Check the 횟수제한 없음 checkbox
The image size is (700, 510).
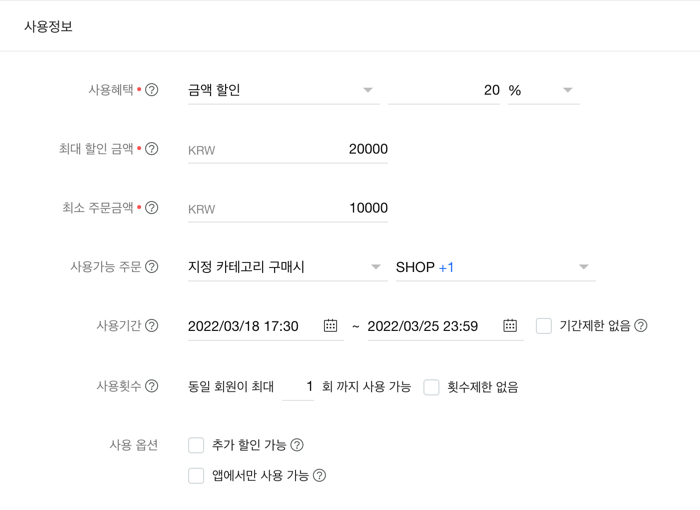(431, 387)
